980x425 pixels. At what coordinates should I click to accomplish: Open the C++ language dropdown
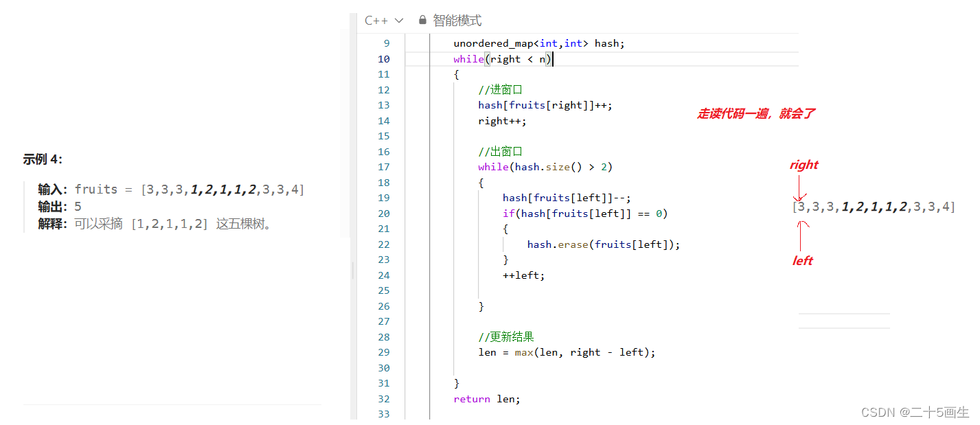coord(383,21)
